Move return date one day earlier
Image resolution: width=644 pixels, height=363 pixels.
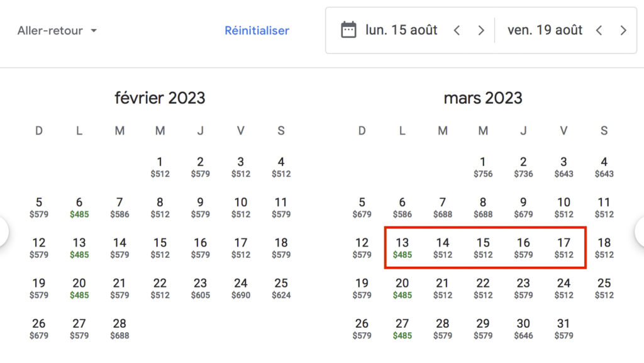599,30
